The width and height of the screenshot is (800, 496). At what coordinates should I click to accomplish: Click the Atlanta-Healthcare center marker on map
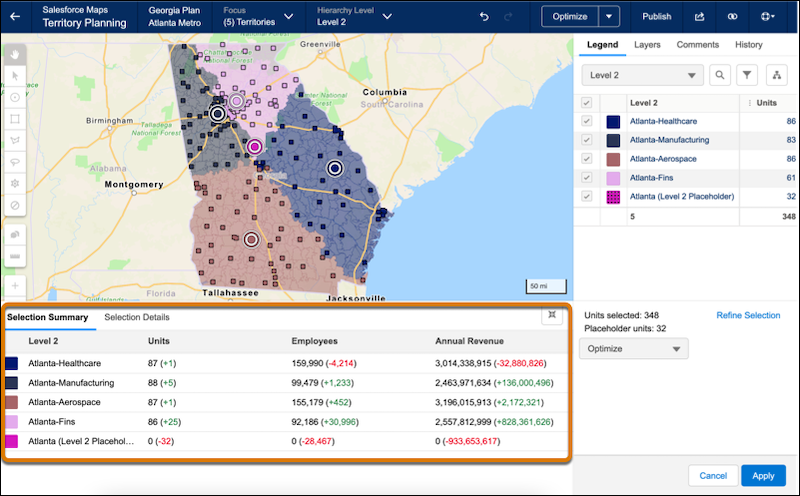tap(335, 167)
